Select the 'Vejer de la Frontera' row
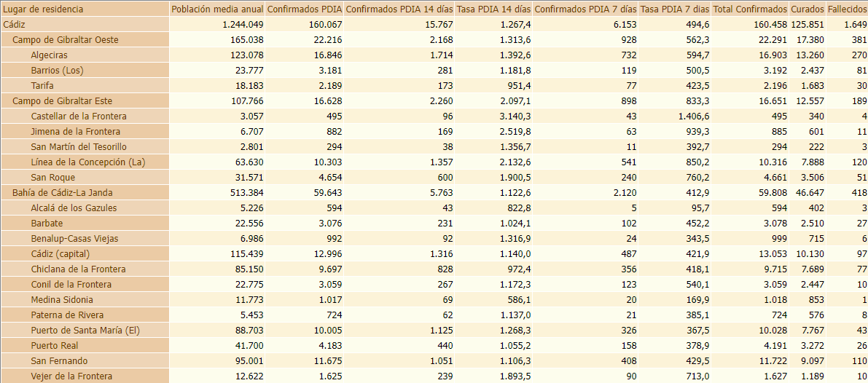868x383 pixels. click(x=71, y=376)
